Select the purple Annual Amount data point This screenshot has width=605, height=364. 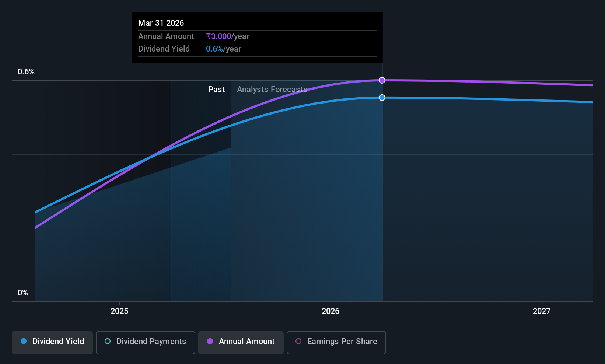coord(382,80)
